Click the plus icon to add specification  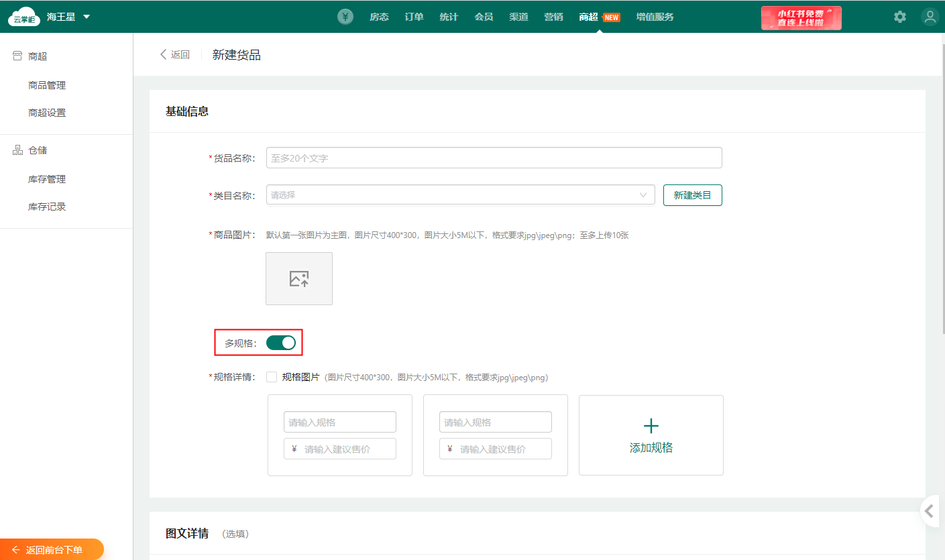pos(651,426)
